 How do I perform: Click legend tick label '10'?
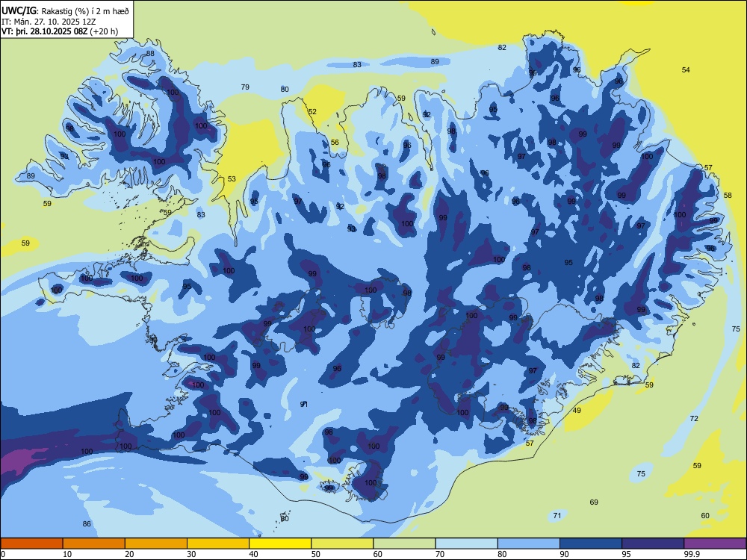tap(67, 554)
